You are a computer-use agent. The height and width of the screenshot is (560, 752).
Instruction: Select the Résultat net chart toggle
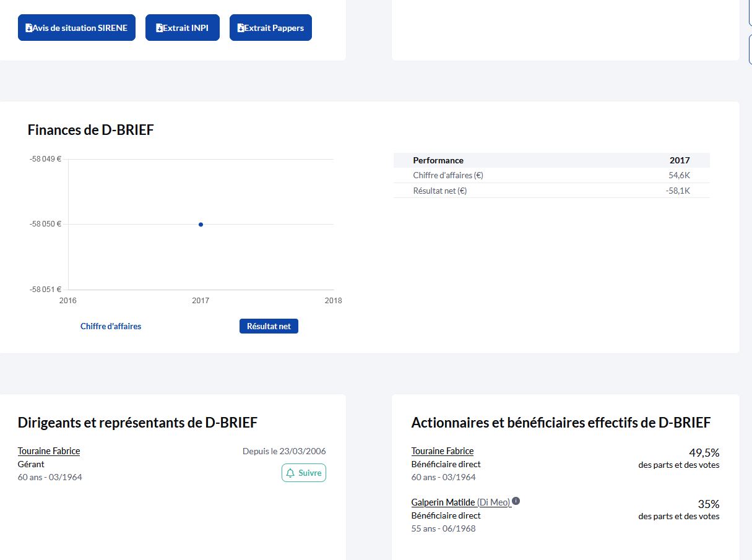pyautogui.click(x=269, y=326)
